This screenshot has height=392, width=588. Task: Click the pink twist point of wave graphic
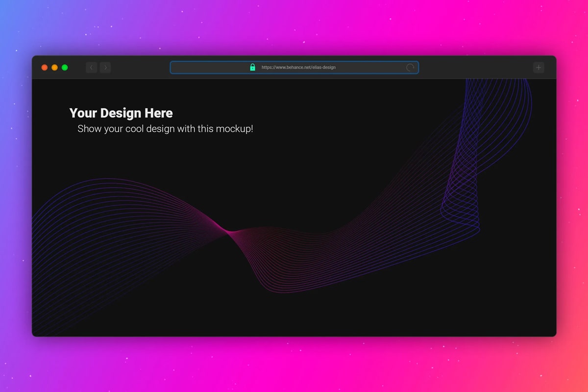(x=228, y=231)
